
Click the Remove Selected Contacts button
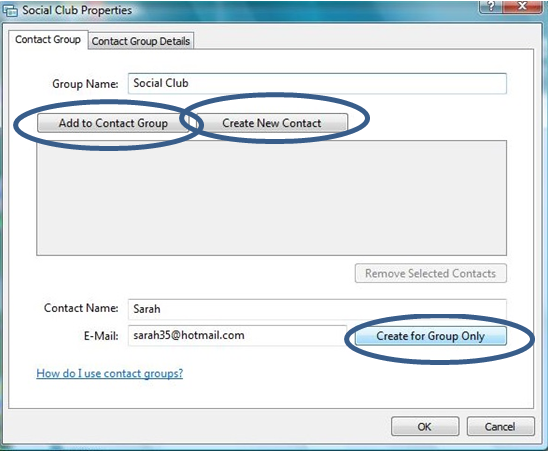click(431, 273)
